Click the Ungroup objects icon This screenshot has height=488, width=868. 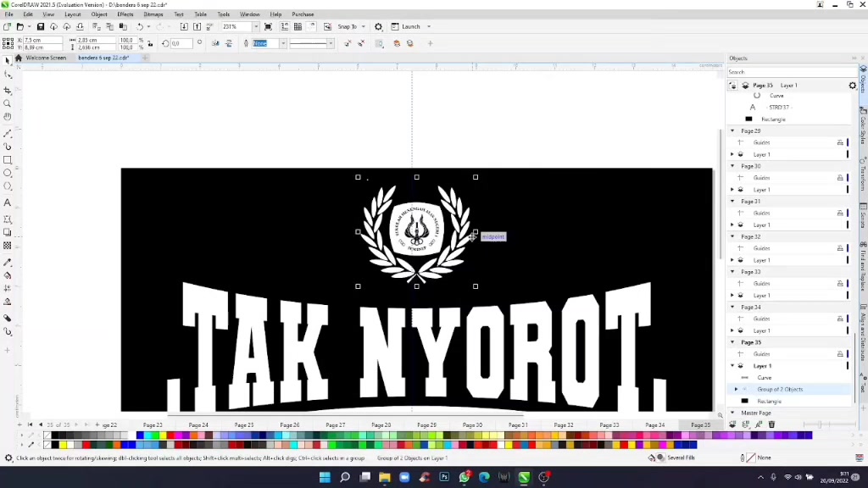[348, 43]
